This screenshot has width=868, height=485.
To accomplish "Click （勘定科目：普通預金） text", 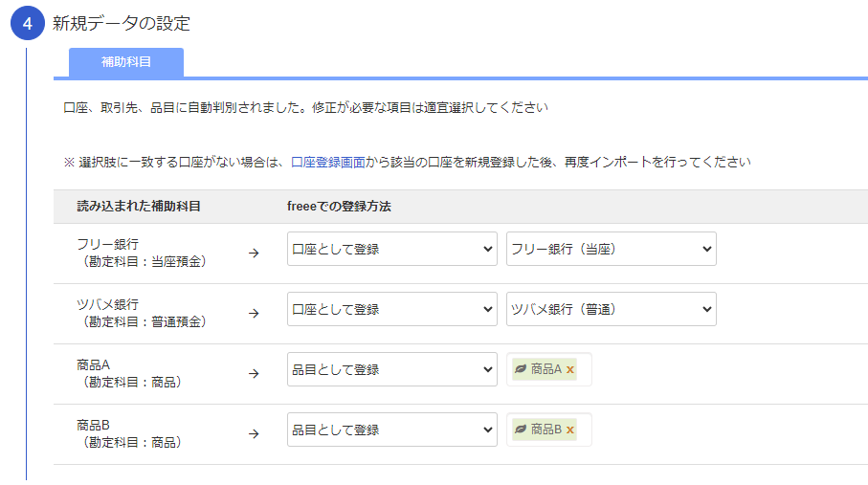I will click(144, 322).
